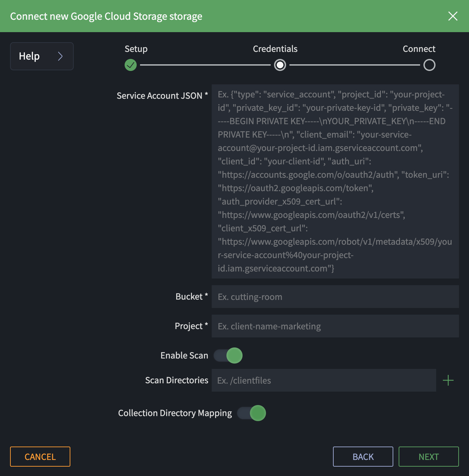Open the Help flyout panel
Viewport: 469px width, 476px height.
pos(42,56)
